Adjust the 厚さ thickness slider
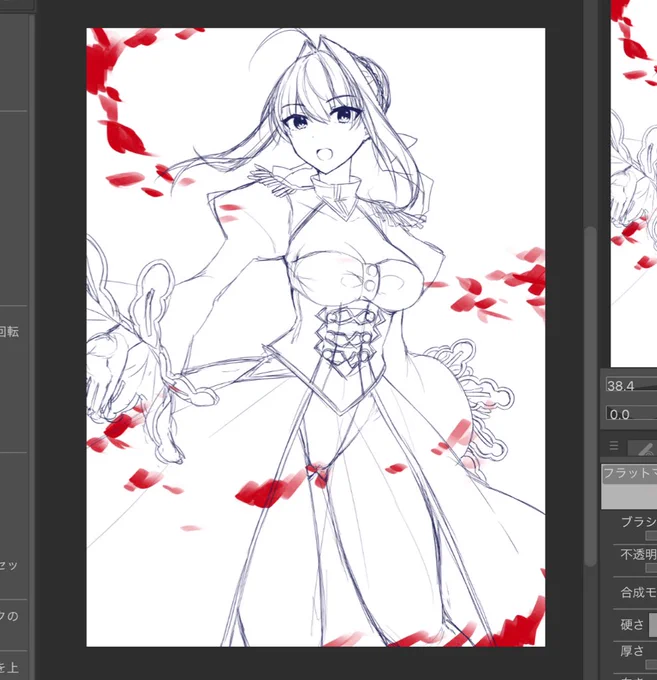Viewport: 657px width, 680px height. 651,664
